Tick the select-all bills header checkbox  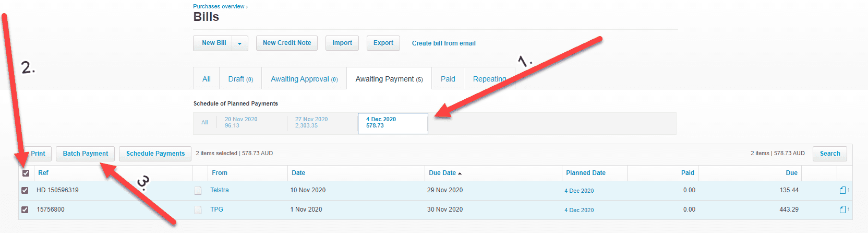point(26,173)
